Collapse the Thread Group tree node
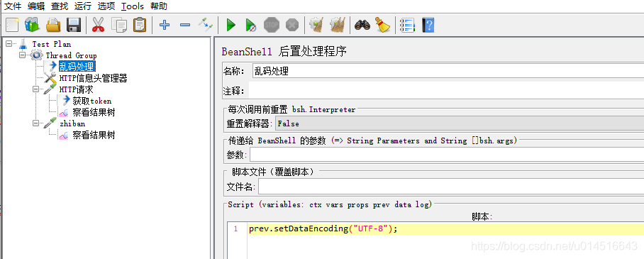Viewport: 644px width, 259px height. tap(22, 55)
